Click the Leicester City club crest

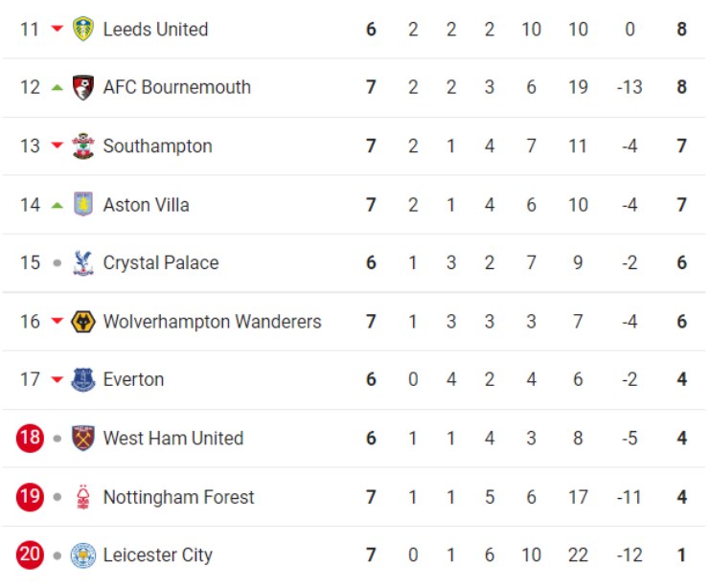click(x=83, y=555)
